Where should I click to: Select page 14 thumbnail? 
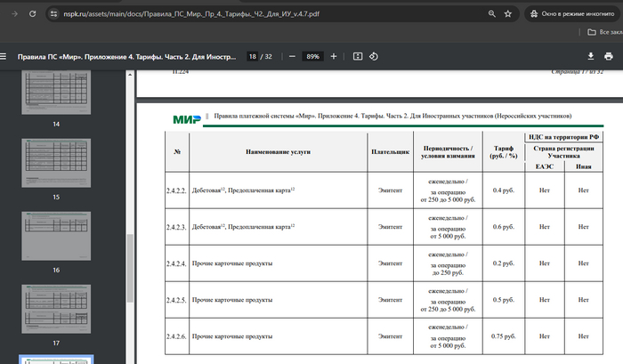pyautogui.click(x=56, y=95)
